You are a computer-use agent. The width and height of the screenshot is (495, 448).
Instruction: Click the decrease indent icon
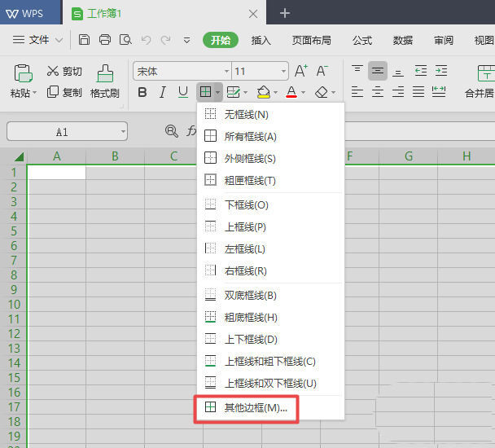coord(420,70)
